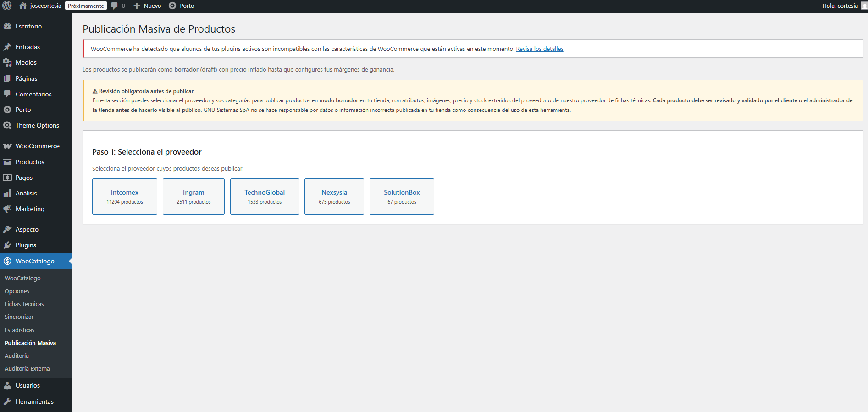Click the Herramientas wrench icon
This screenshot has width=868, height=412.
click(x=7, y=402)
